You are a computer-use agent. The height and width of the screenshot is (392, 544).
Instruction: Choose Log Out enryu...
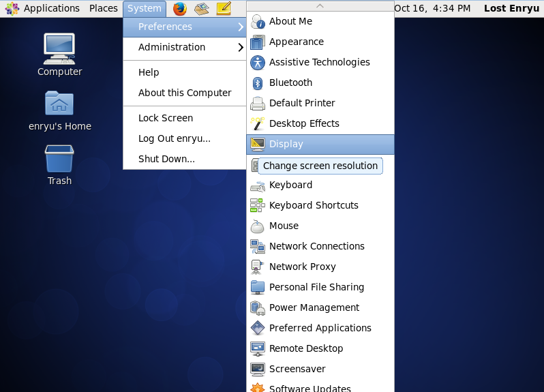185,139
